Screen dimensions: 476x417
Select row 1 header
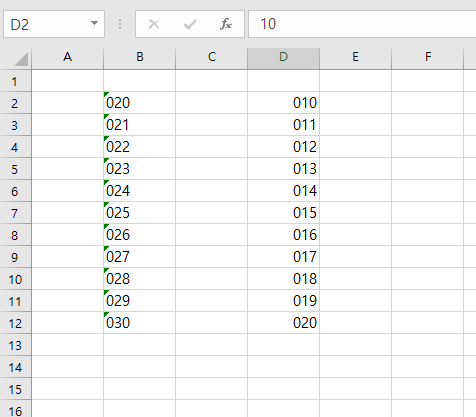(x=15, y=81)
